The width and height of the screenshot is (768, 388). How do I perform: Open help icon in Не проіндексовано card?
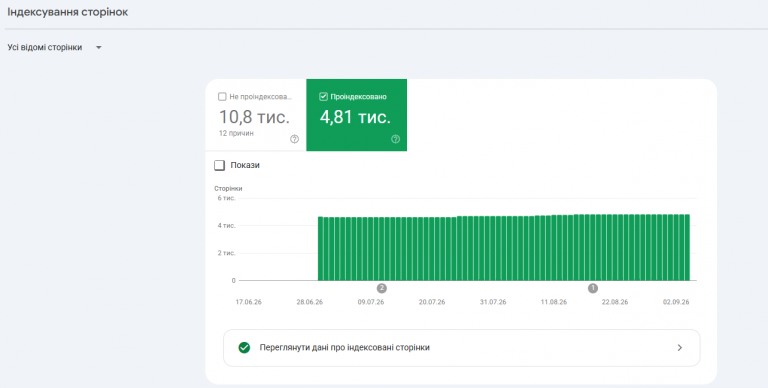coord(294,139)
